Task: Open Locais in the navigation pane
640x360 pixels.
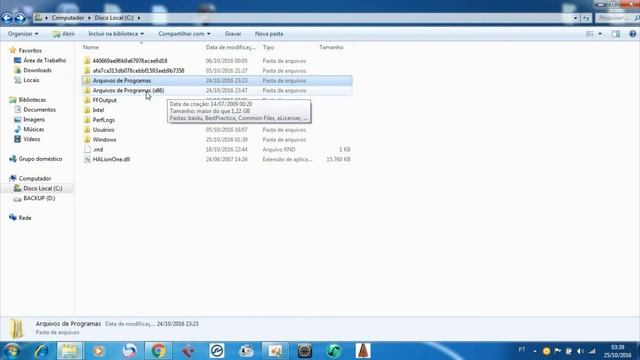Action: 31,80
